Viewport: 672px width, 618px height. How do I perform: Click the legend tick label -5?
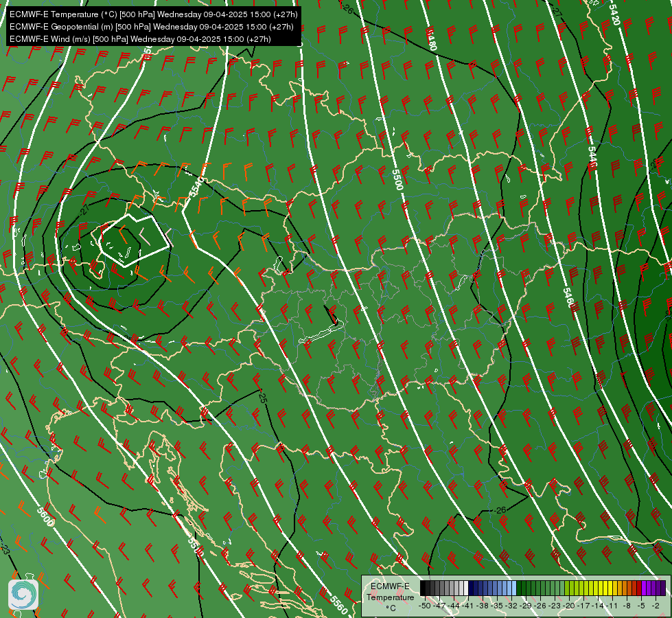coord(642,606)
